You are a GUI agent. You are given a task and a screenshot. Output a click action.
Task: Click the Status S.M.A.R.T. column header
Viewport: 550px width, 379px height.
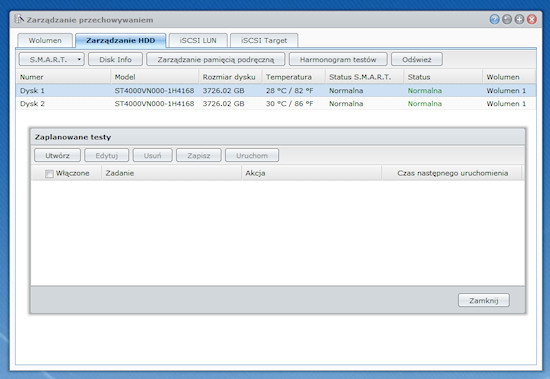[364, 77]
